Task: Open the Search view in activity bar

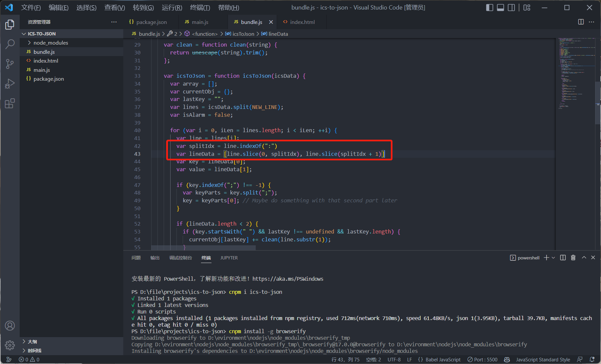Action: [x=10, y=44]
